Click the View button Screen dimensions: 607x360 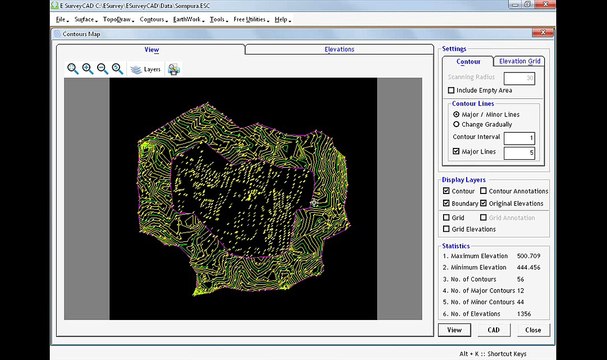(454, 330)
